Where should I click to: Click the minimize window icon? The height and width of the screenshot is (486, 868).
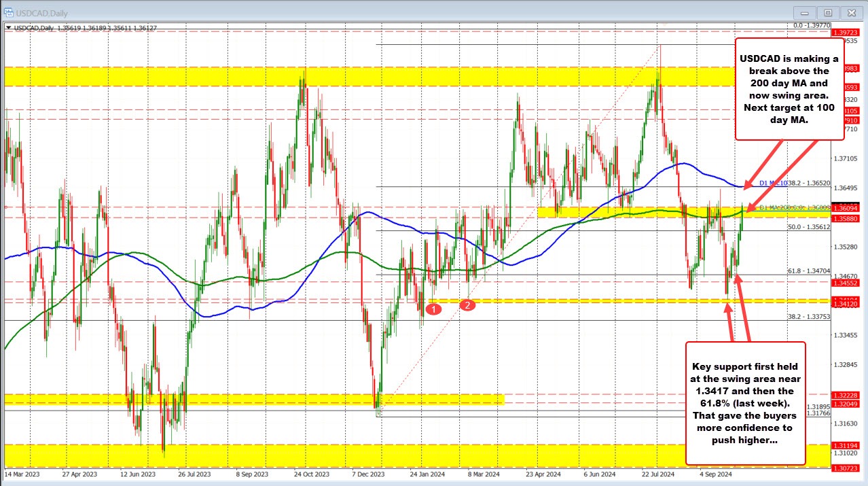803,12
